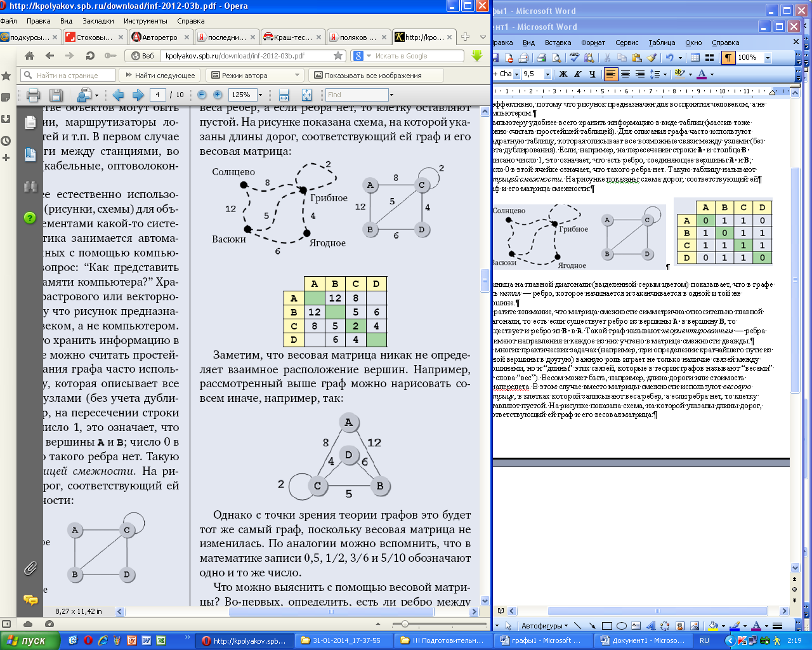Expand PDF Find options arrow
Screen dimensions: 812x650
(x=391, y=95)
